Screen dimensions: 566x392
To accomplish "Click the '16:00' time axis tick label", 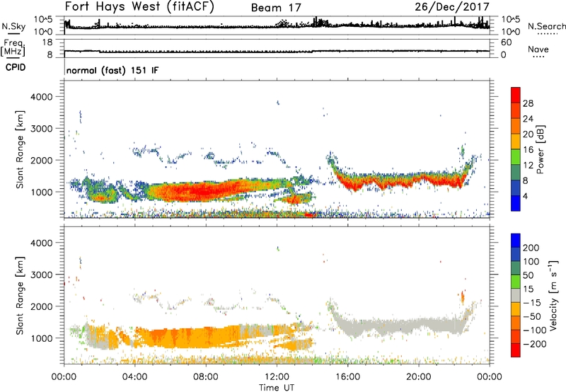I will pos(347,377).
